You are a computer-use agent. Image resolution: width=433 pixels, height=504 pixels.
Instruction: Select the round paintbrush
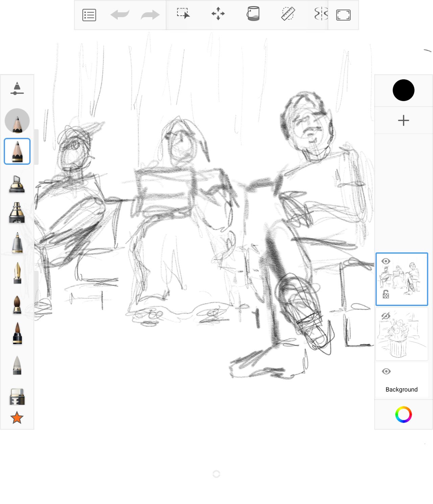point(17,304)
